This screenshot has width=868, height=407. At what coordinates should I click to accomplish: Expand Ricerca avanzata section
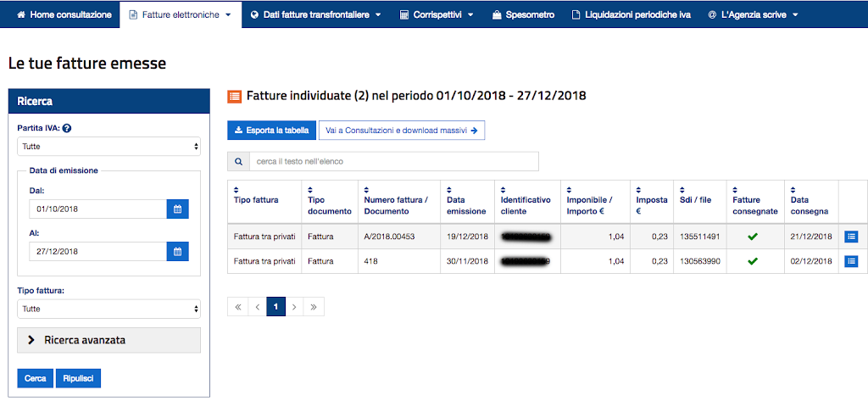(108, 340)
